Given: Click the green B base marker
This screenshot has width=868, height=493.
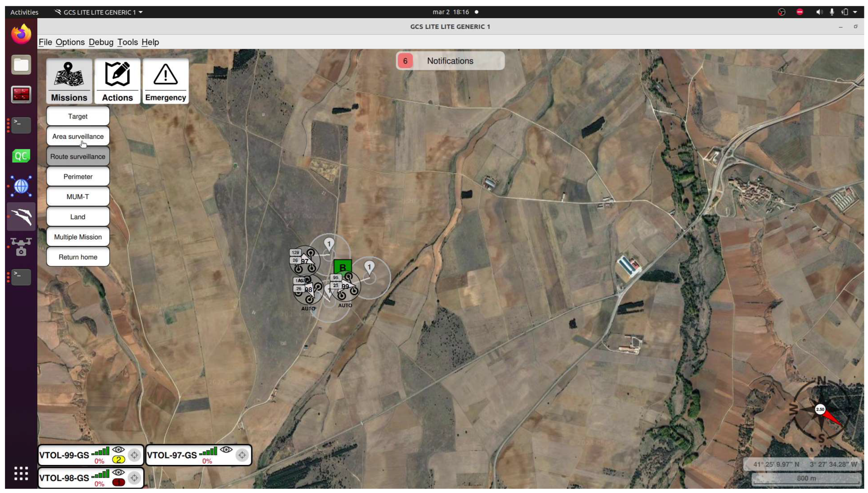Looking at the screenshot, I should 342,267.
